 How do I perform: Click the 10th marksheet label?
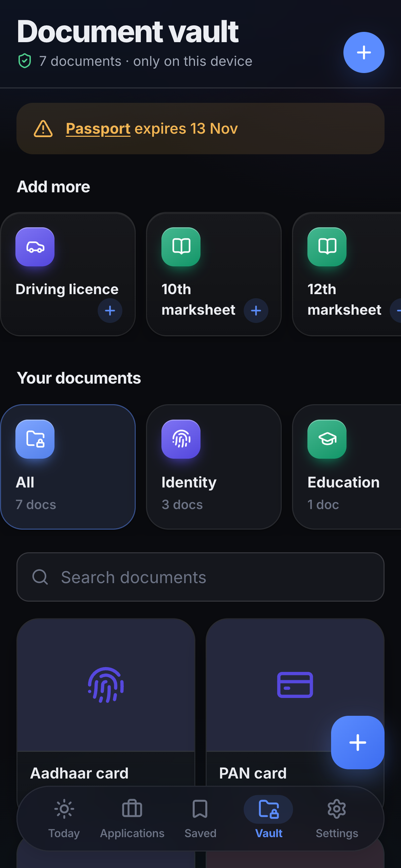click(198, 299)
